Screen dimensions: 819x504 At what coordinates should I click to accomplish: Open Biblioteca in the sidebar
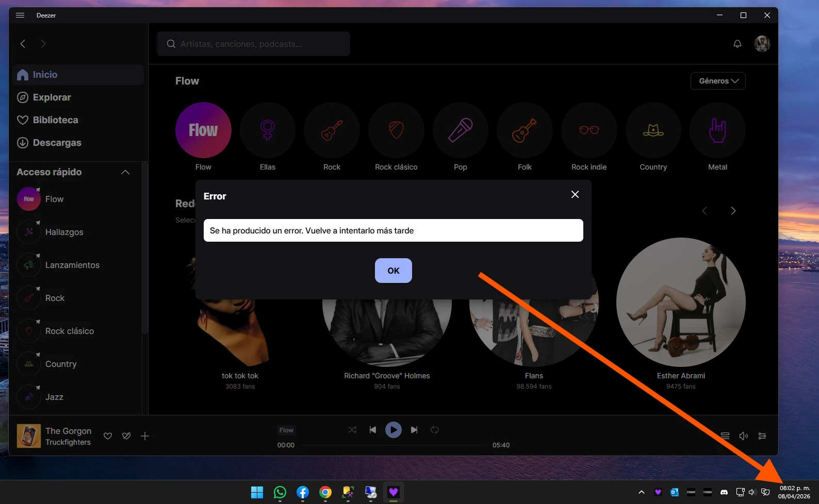78,120
